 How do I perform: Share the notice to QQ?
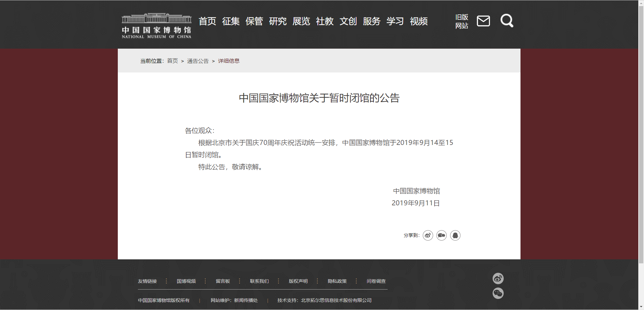click(455, 236)
